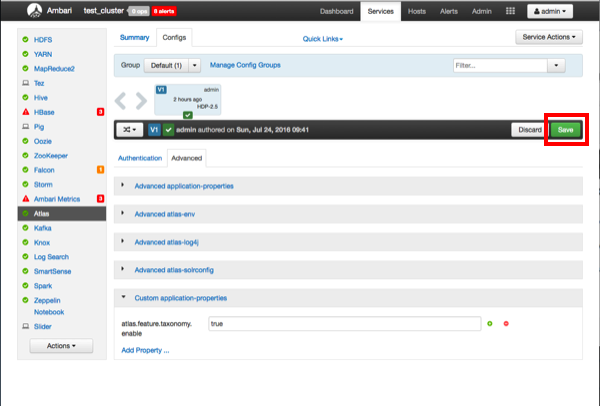Open Hive service in sidebar
The image size is (600, 406).
[41, 98]
